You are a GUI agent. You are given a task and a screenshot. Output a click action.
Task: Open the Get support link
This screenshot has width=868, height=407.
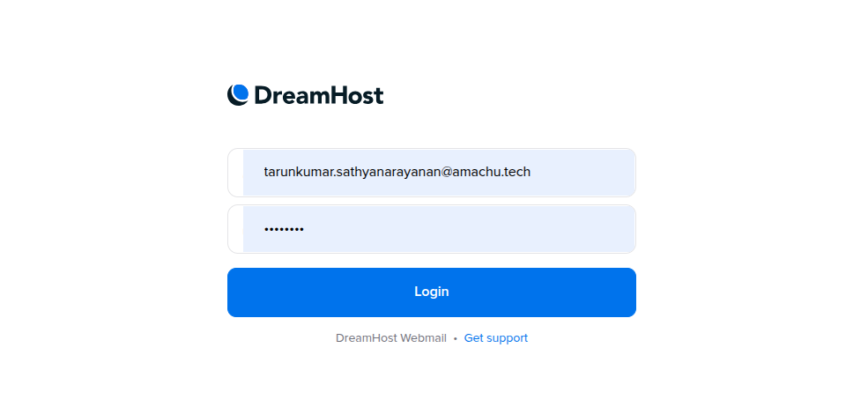tap(496, 337)
